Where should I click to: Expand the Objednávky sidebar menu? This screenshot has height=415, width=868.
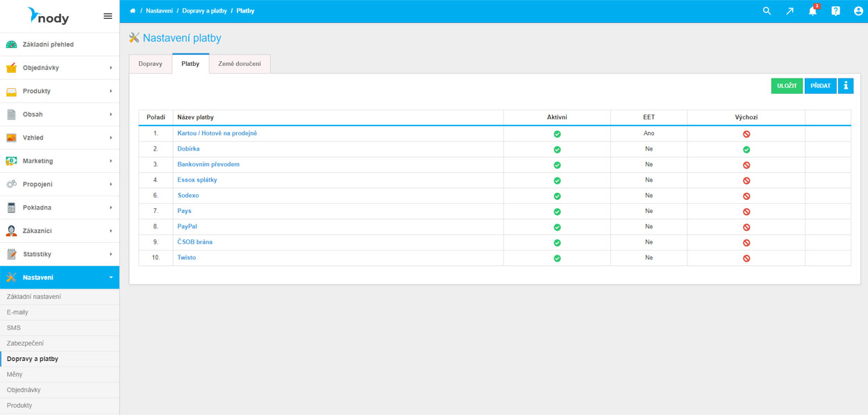coord(60,68)
